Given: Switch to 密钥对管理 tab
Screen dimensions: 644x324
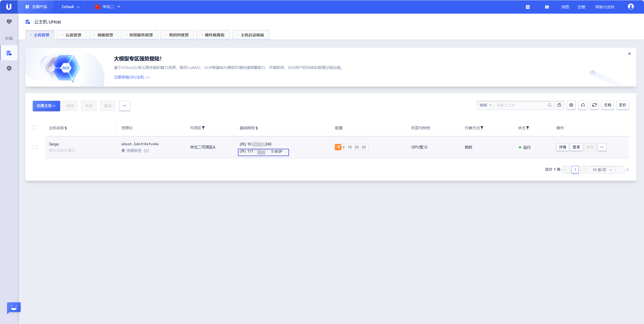Looking at the screenshot, I should pyautogui.click(x=177, y=35).
